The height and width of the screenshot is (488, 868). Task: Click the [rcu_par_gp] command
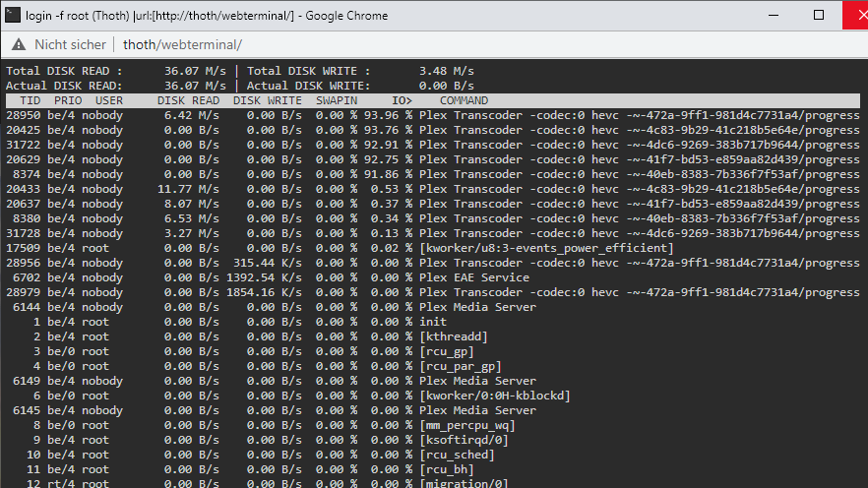461,366
